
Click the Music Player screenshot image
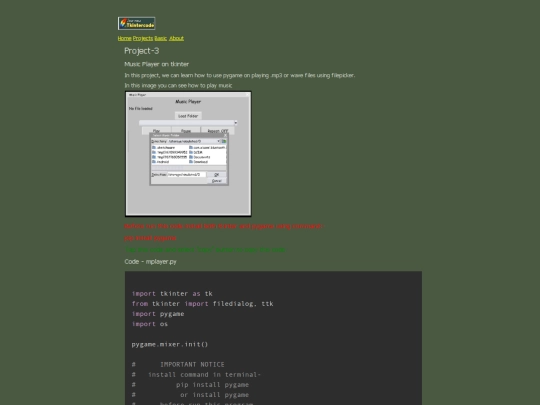click(x=188, y=154)
